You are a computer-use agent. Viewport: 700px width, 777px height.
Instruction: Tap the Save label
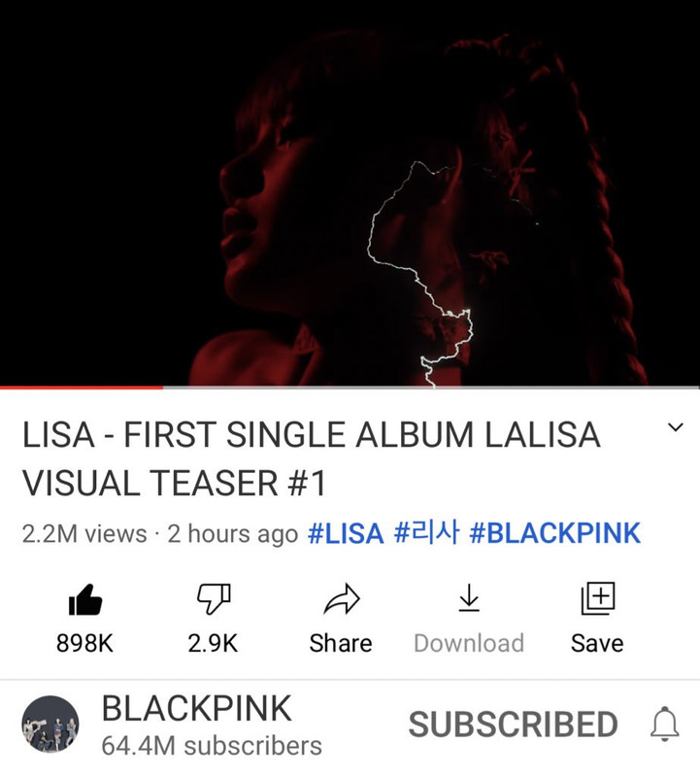(597, 643)
